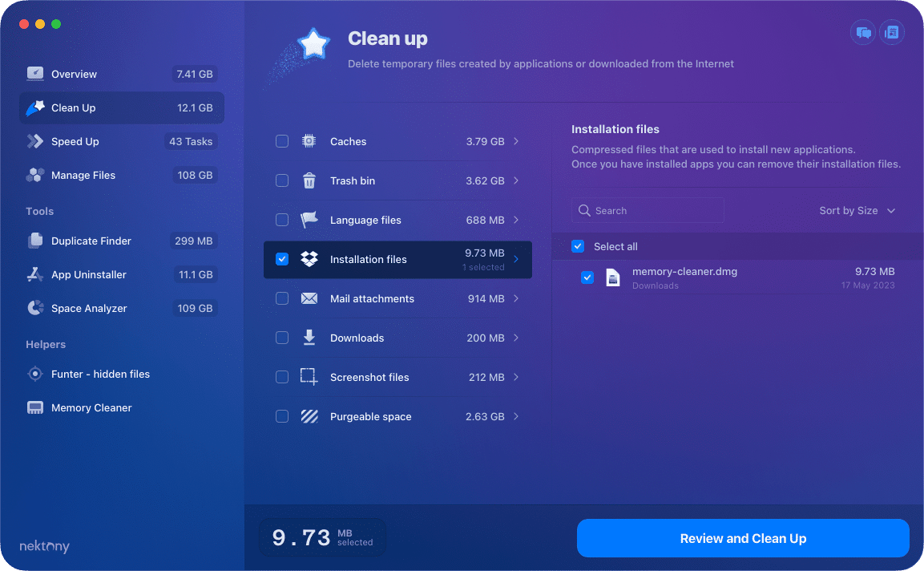Viewport: 924px width, 571px height.
Task: Expand Caches with its chevron arrow
Action: (516, 141)
